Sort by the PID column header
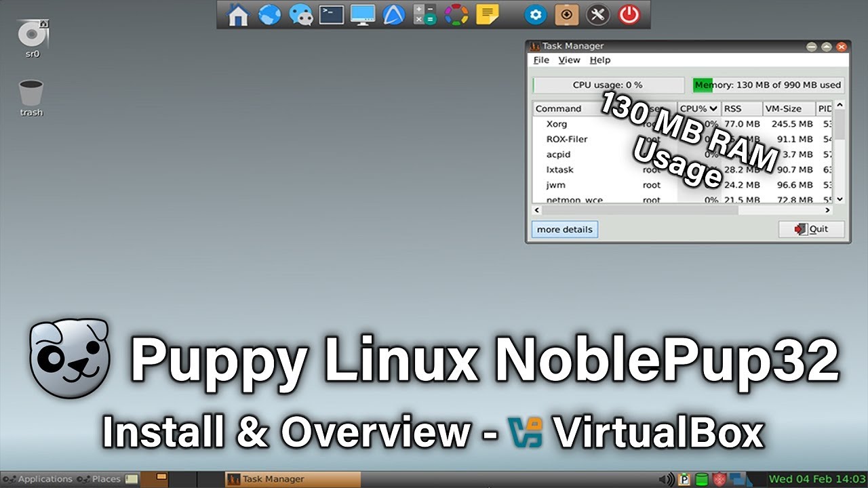The image size is (868, 488). (x=824, y=108)
